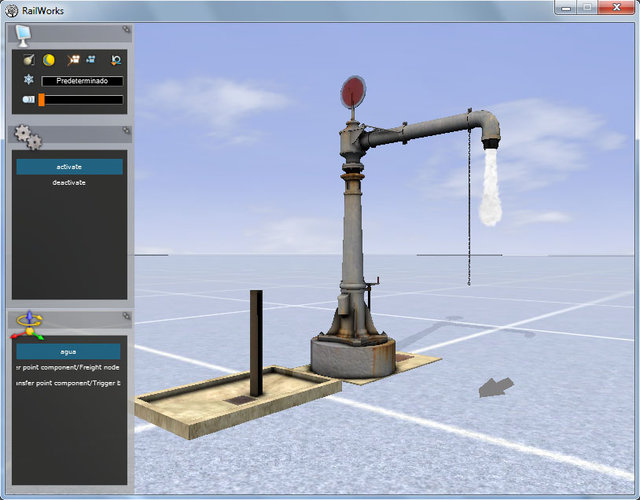
Task: Select the orange crossed camera icon
Action: click(x=73, y=61)
